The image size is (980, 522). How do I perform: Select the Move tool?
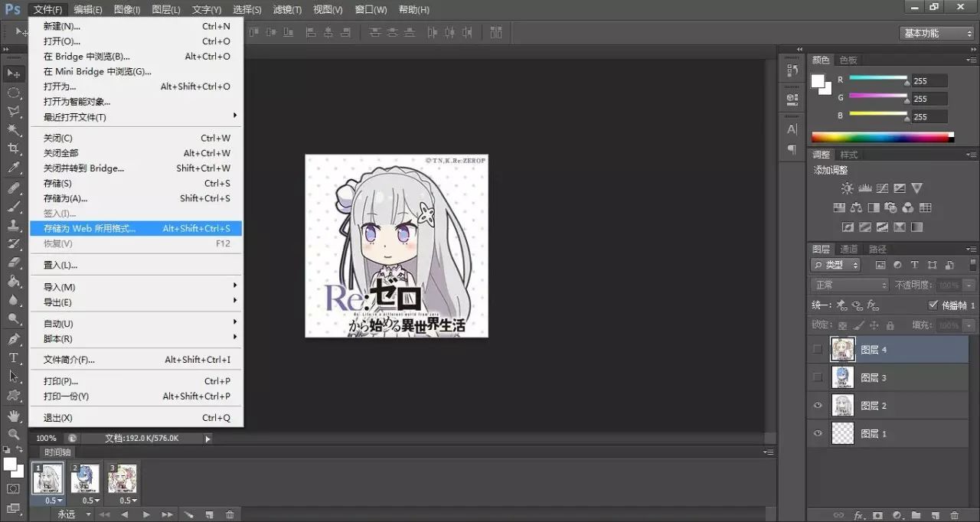[14, 73]
